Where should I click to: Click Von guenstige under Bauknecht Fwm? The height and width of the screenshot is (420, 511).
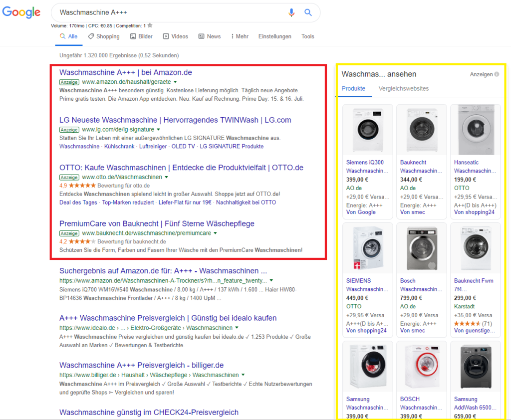(x=475, y=331)
